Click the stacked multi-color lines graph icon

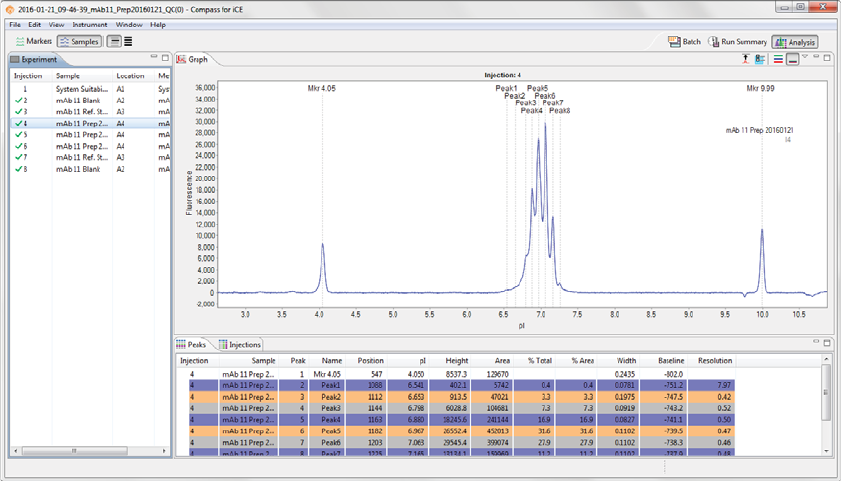779,60
